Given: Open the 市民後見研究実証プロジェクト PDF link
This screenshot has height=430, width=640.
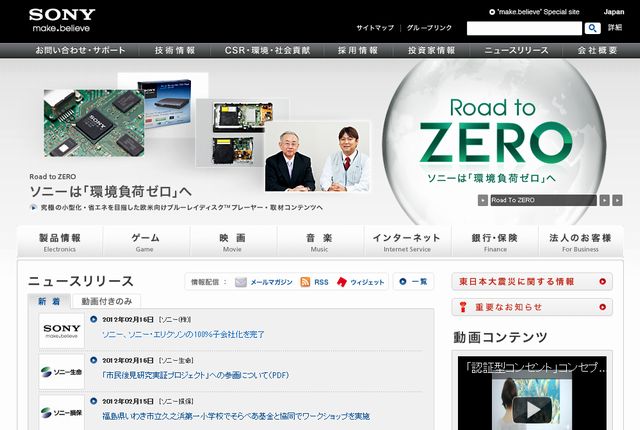Looking at the screenshot, I should point(195,375).
